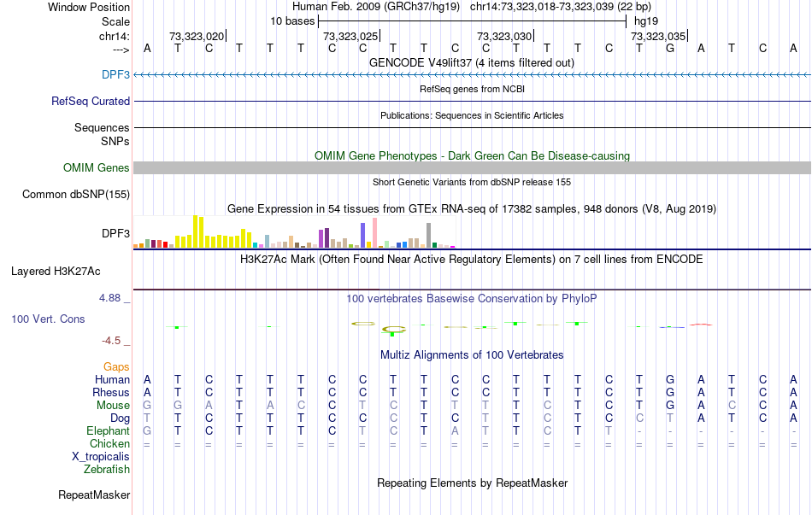Viewport: 812px width, 515px height.
Task: Click the Window Position label
Action: tap(89, 7)
